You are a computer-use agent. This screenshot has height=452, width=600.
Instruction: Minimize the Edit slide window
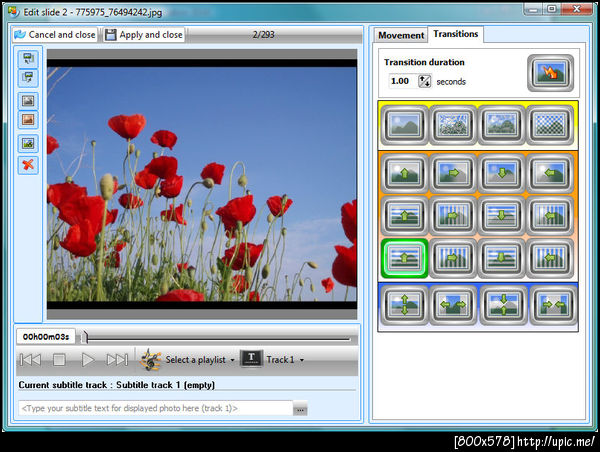[x=533, y=8]
